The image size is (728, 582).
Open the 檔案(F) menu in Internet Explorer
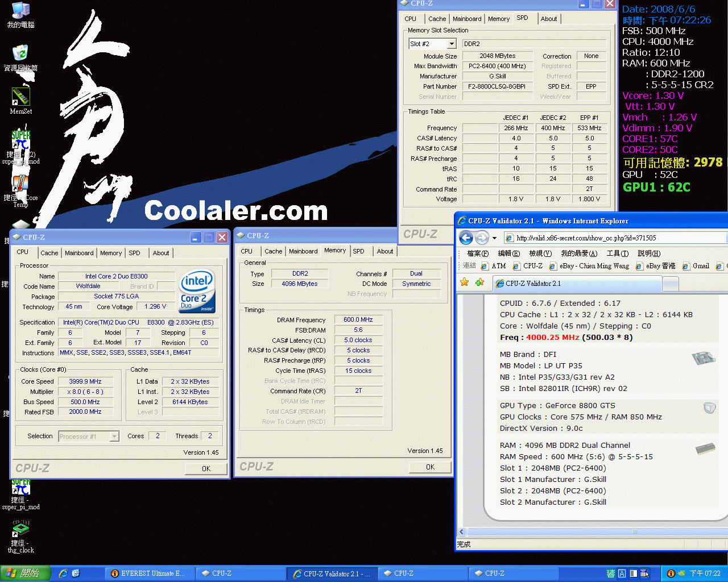click(x=477, y=253)
